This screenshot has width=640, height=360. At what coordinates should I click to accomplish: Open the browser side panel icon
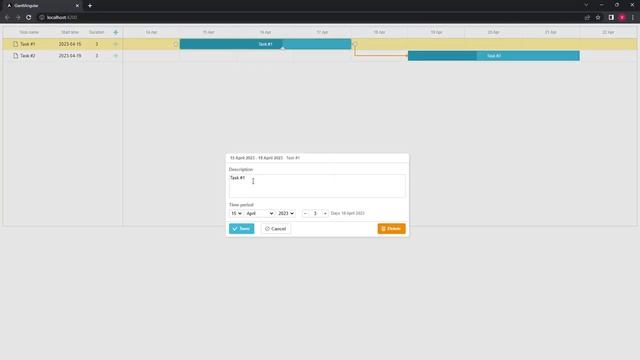[x=611, y=18]
